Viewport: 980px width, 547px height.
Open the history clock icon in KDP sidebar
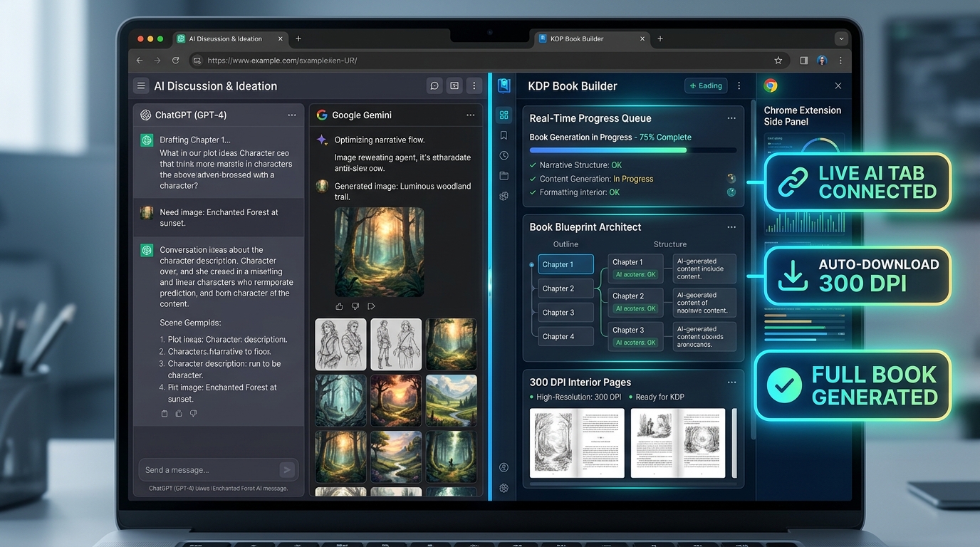pyautogui.click(x=504, y=155)
